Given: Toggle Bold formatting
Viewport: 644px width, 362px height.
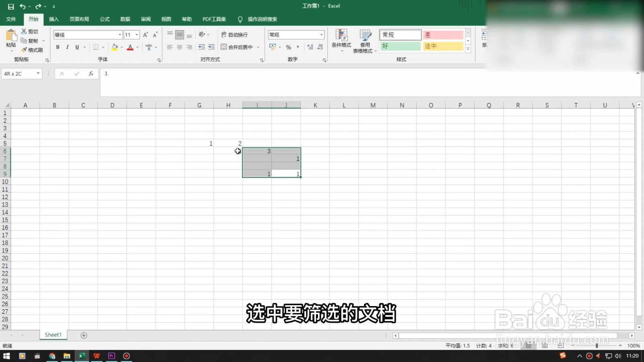Looking at the screenshot, I should pos(58,47).
